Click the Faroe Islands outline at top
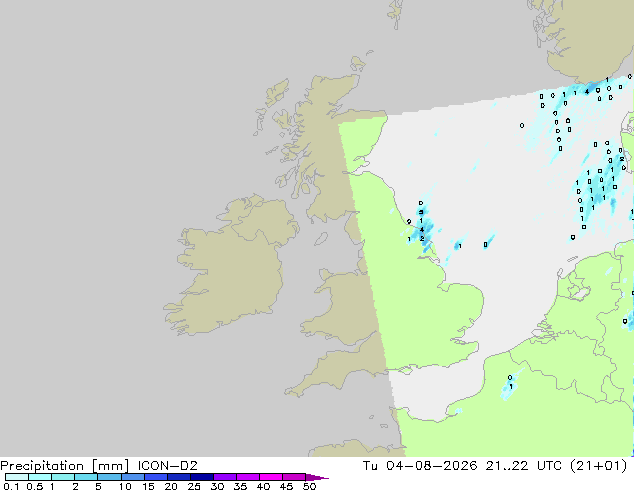The image size is (634, 490). 396,13
